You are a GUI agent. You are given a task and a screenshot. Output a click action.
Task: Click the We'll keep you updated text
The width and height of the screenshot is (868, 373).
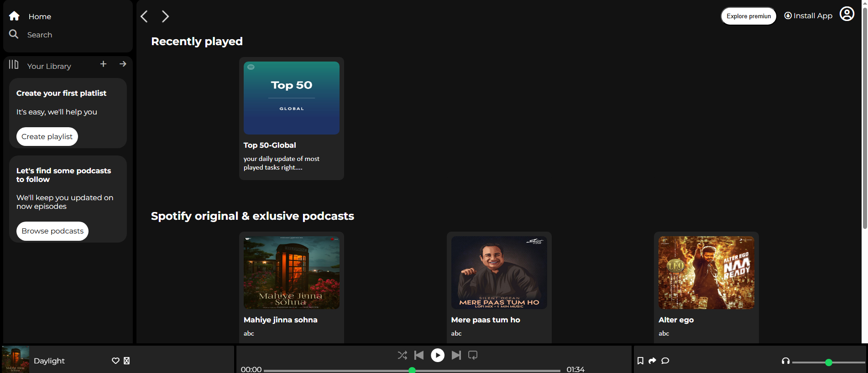65,202
